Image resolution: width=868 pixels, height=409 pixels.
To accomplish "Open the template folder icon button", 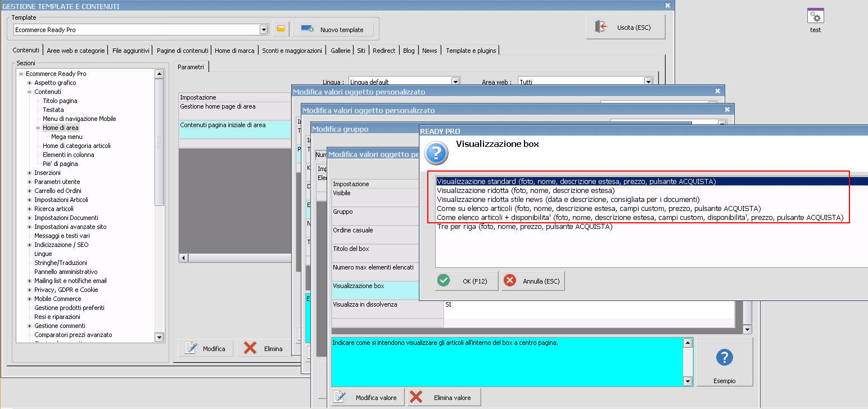I will (281, 29).
